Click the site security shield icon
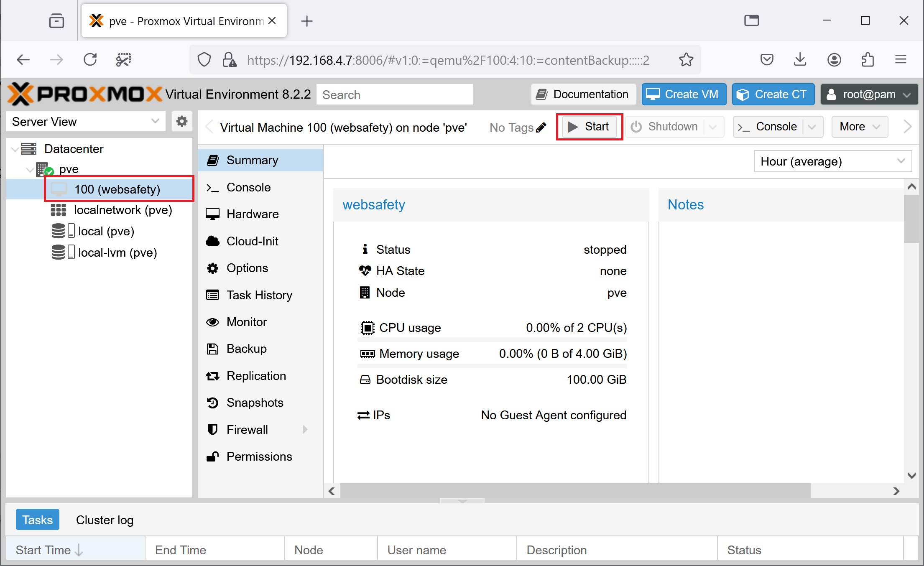This screenshot has height=566, width=924. pos(204,60)
